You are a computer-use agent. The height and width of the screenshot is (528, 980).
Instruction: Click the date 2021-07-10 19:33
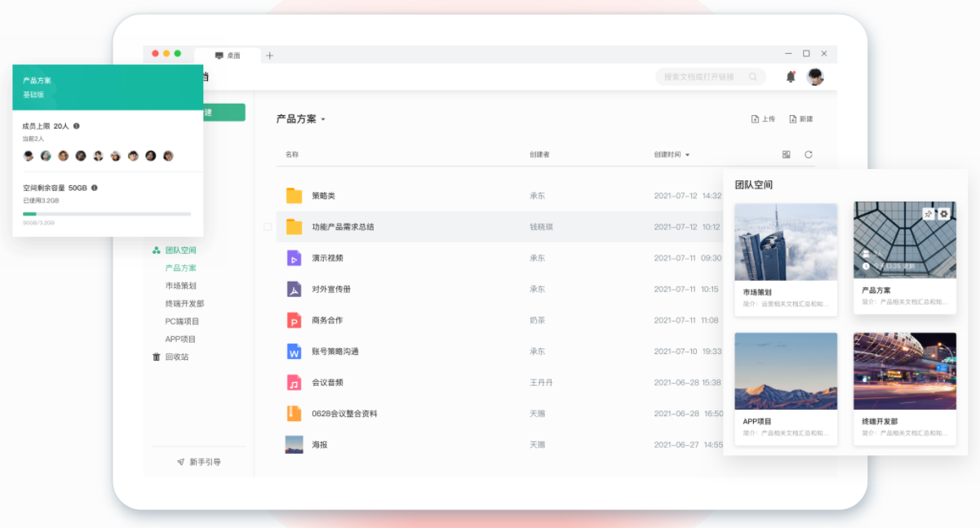point(687,352)
